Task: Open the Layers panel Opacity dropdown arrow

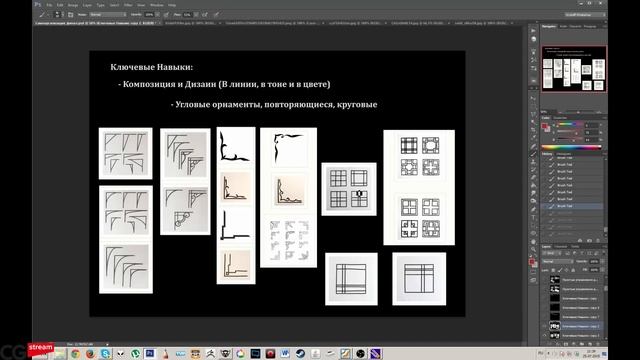Action: (602, 261)
